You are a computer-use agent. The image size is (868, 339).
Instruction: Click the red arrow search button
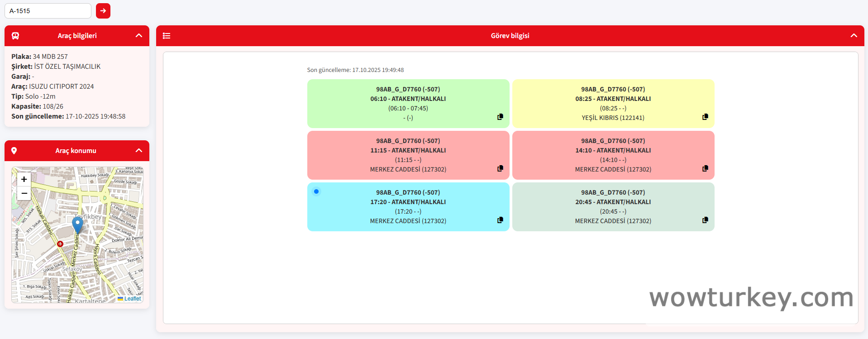click(103, 11)
